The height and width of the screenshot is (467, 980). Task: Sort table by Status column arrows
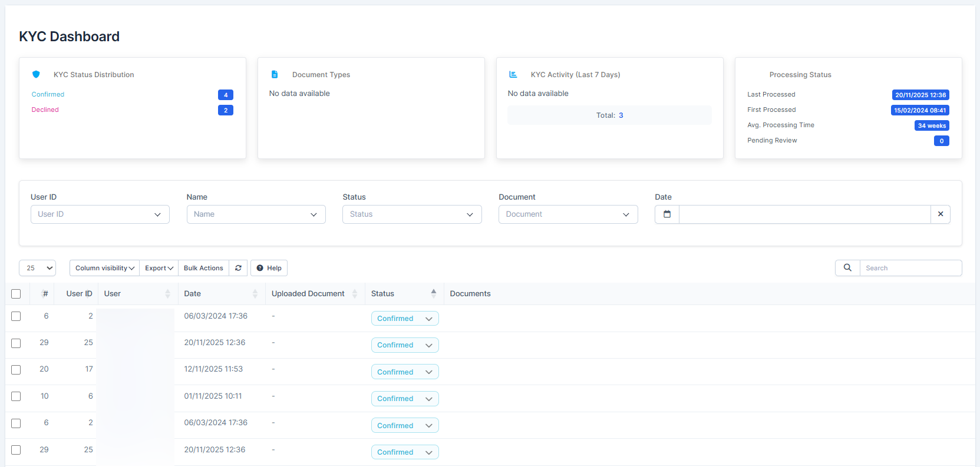click(x=434, y=293)
